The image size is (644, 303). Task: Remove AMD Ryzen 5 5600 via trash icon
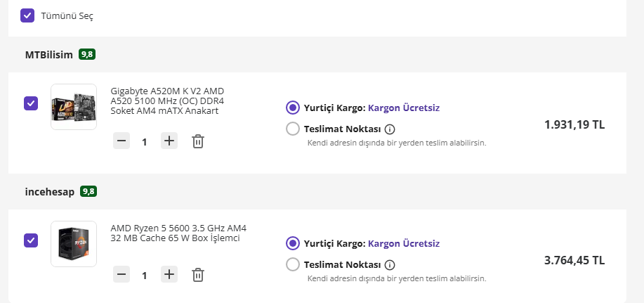tap(198, 275)
